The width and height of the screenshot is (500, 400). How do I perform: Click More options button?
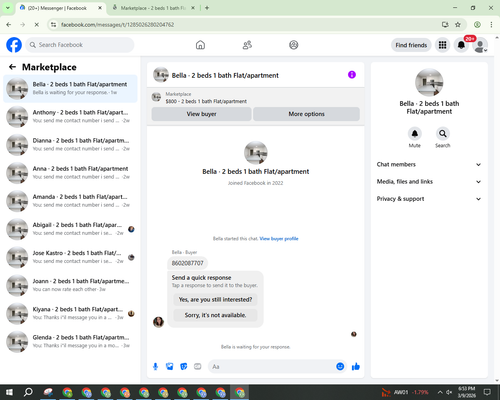[x=306, y=114]
